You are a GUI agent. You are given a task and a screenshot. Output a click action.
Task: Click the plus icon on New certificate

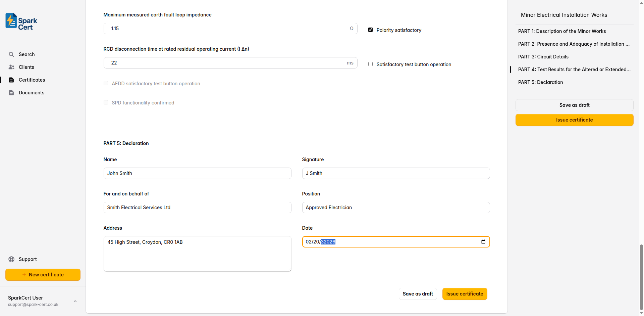coord(24,275)
